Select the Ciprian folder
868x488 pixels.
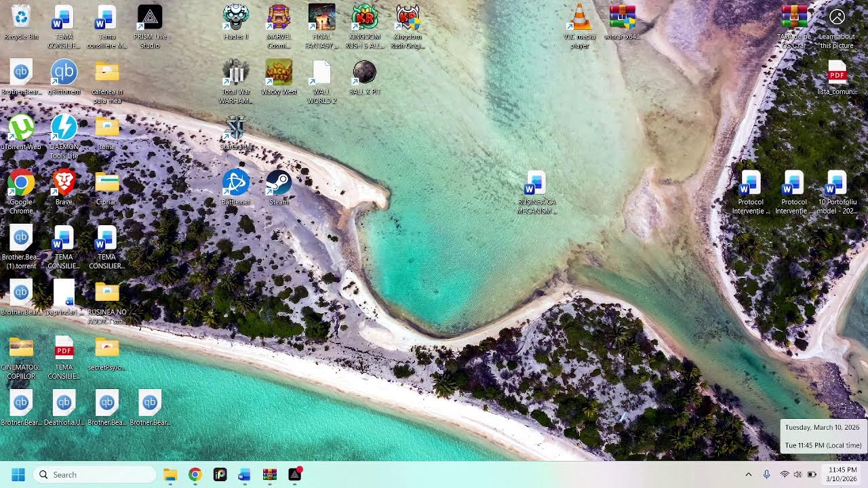[x=107, y=188]
